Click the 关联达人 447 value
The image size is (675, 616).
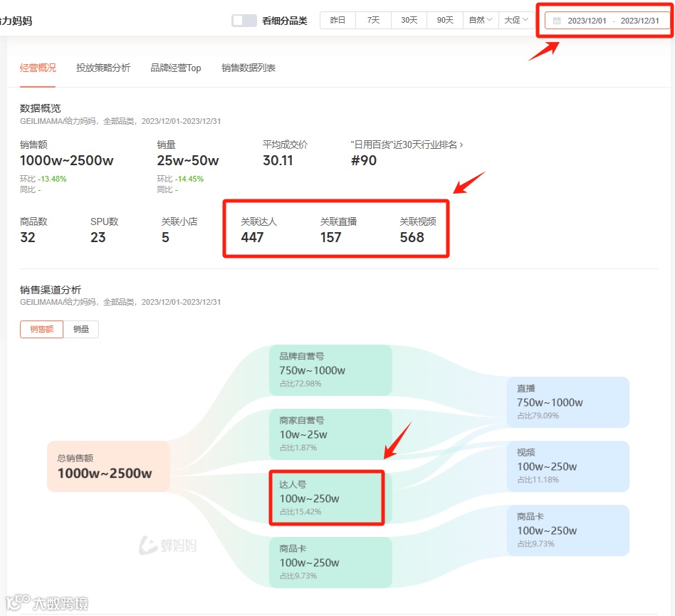[x=252, y=237]
